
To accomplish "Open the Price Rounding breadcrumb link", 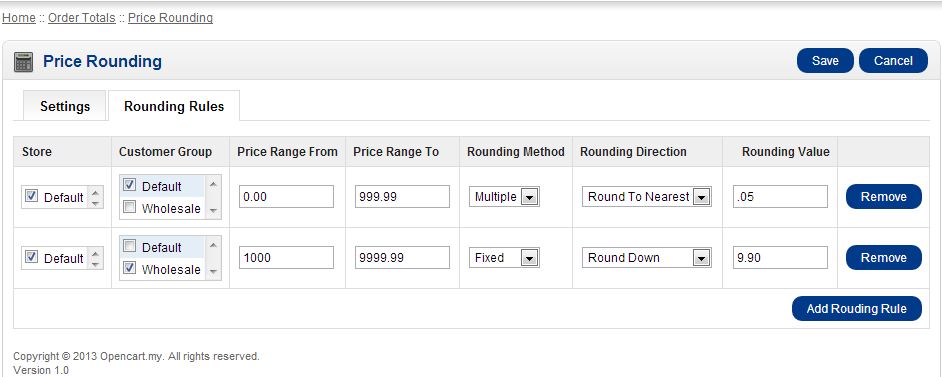I will coord(171,18).
